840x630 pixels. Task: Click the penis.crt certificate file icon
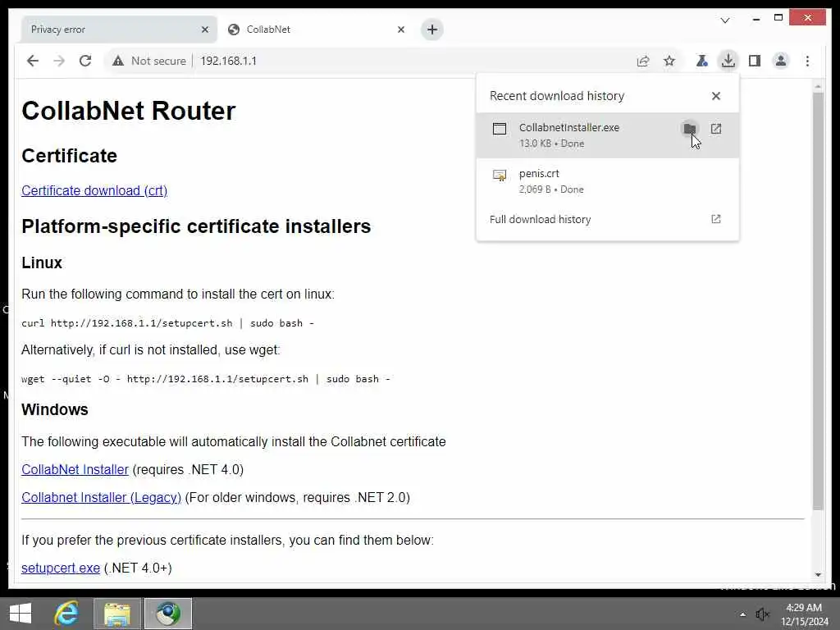point(500,176)
